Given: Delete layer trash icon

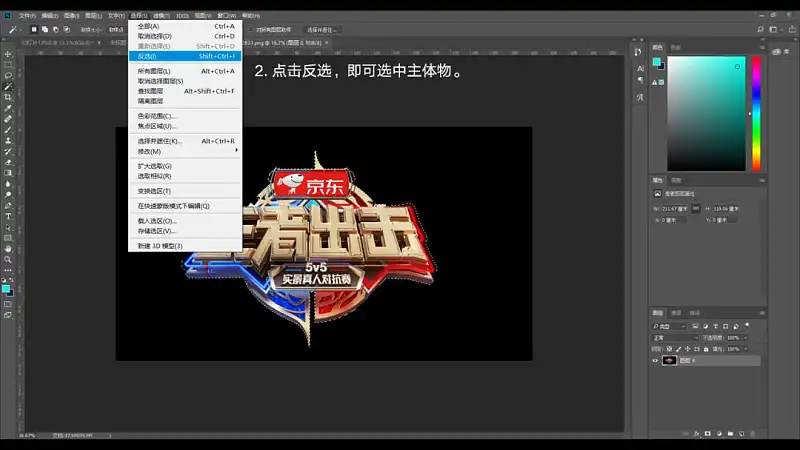Looking at the screenshot, I should tap(753, 434).
